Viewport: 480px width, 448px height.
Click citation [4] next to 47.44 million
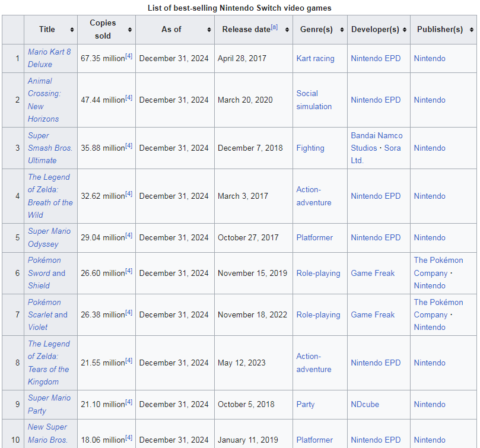(129, 98)
